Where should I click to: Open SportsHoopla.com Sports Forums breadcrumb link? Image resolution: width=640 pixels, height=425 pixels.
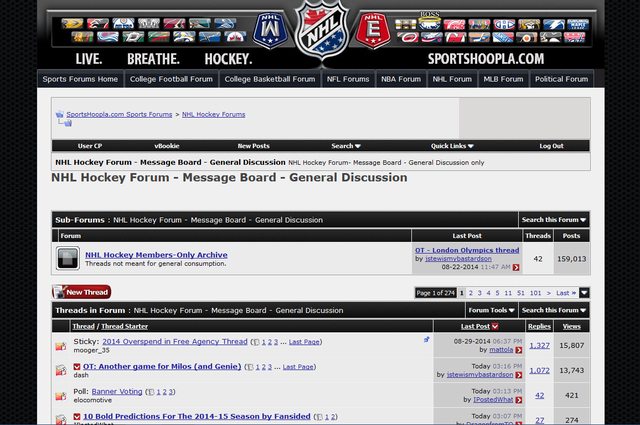[x=119, y=114]
